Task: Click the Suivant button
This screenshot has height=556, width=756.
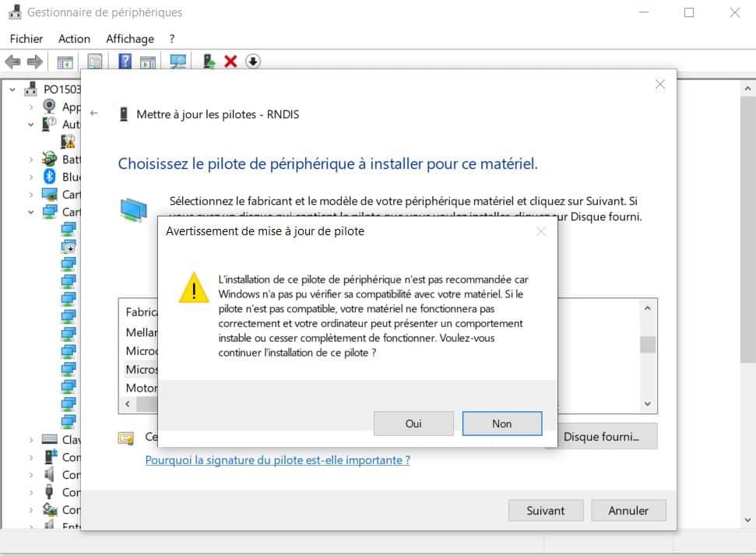Action: (x=546, y=510)
